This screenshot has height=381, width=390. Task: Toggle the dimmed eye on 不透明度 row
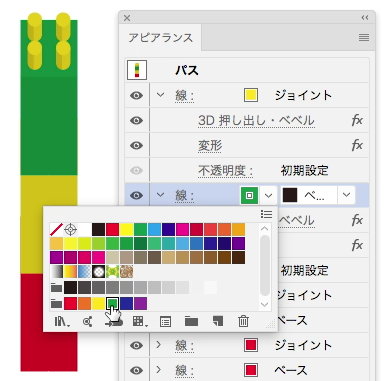(x=136, y=171)
